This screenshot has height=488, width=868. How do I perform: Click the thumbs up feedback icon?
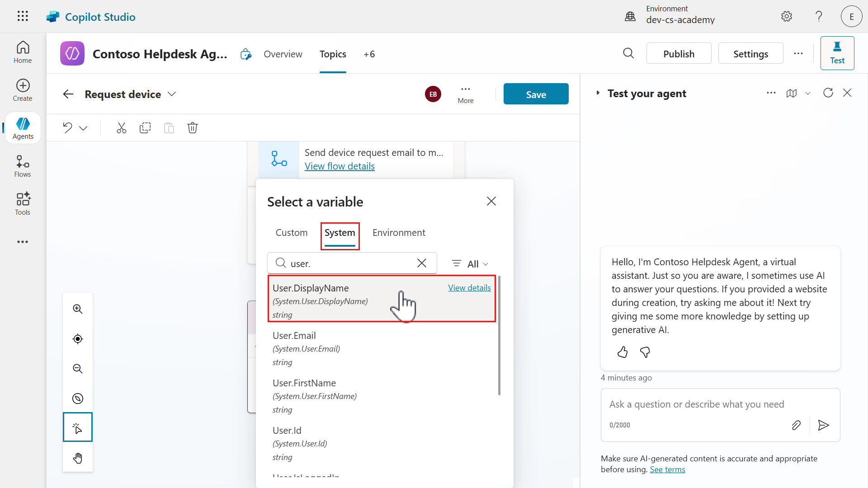(x=623, y=352)
